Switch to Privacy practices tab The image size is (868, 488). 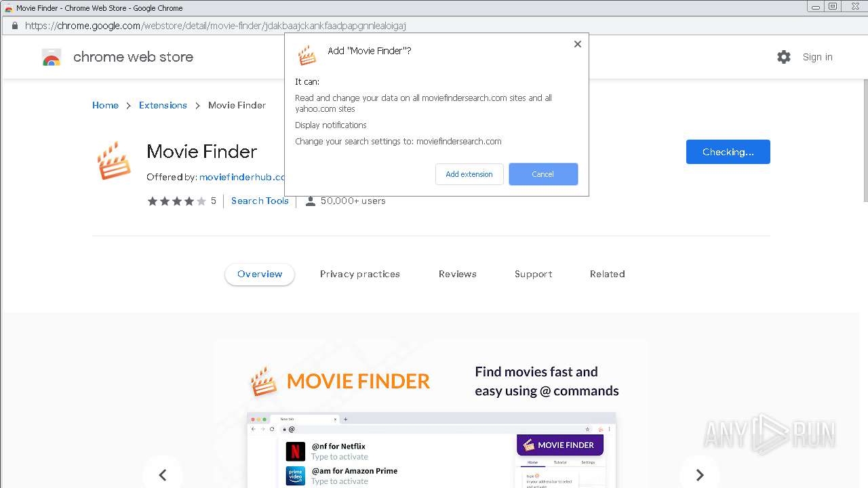click(360, 274)
